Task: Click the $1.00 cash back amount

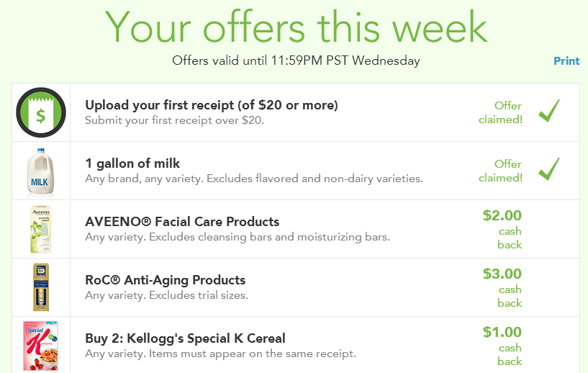Action: (x=502, y=332)
